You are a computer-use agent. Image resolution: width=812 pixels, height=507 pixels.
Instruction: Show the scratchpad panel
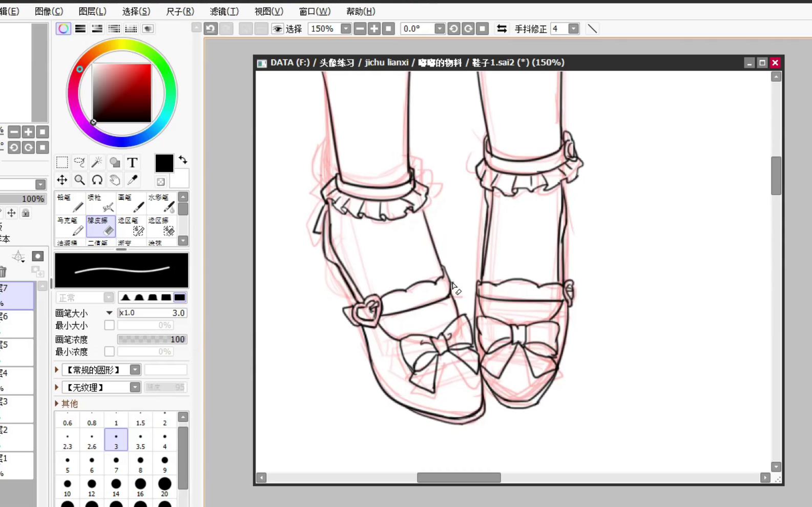click(148, 29)
